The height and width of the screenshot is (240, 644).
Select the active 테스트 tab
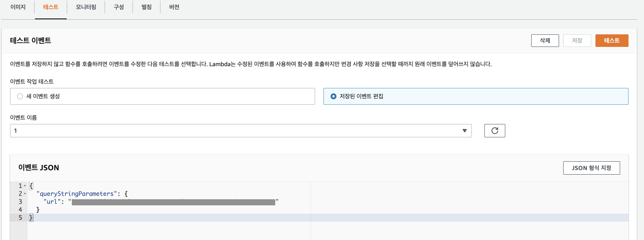(x=50, y=7)
